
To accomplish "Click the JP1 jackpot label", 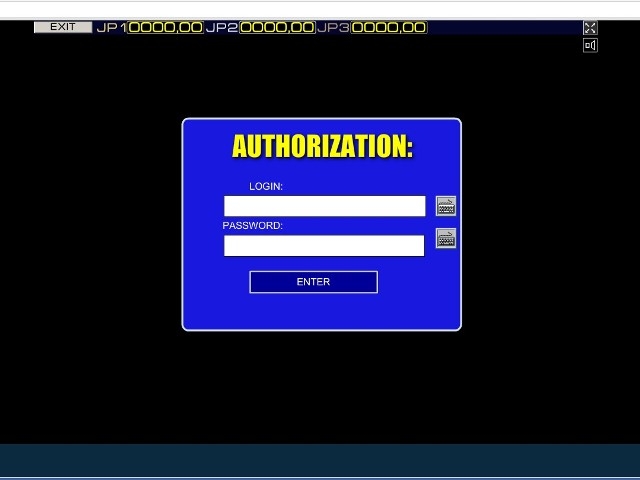I will coord(111,28).
